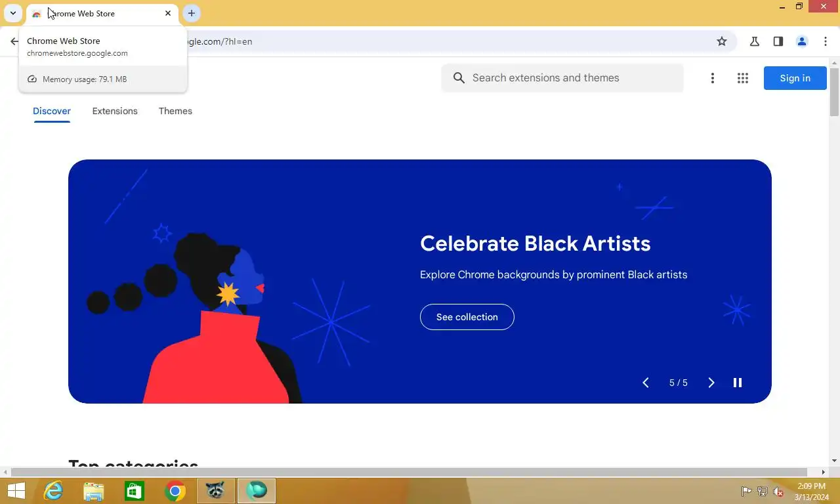
Task: Open the network tray icon
Action: tap(763, 491)
